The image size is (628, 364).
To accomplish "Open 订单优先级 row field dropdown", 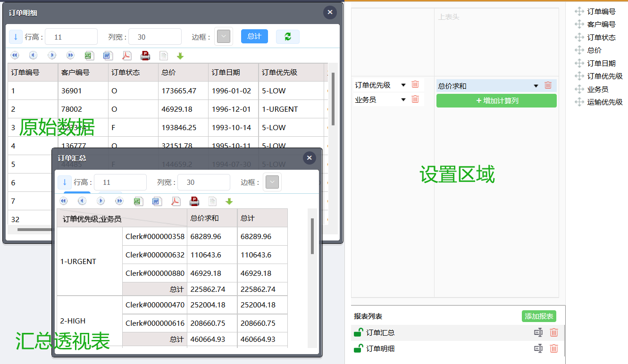I will [x=403, y=85].
